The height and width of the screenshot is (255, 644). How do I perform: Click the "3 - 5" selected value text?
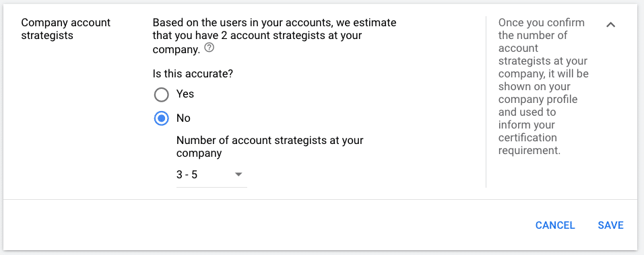[187, 175]
